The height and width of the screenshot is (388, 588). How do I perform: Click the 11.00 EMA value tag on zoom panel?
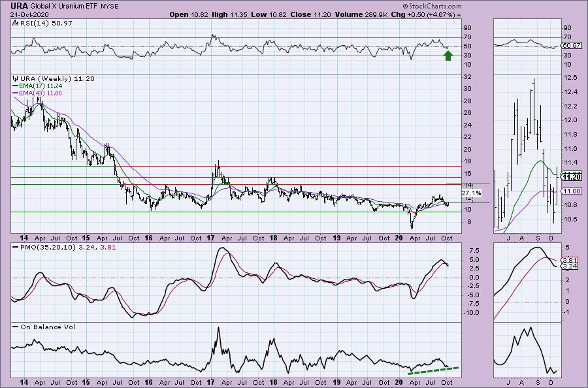click(572, 191)
